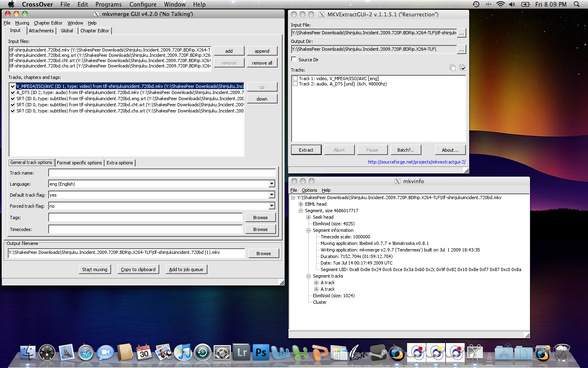
Task: Launch Lightroom from the dock
Action: [242, 352]
